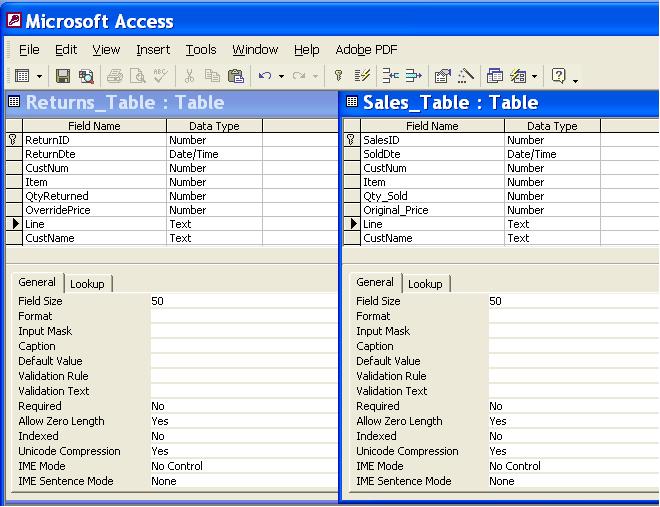Open the Edit menu
This screenshot has width=660, height=507.
tap(66, 50)
